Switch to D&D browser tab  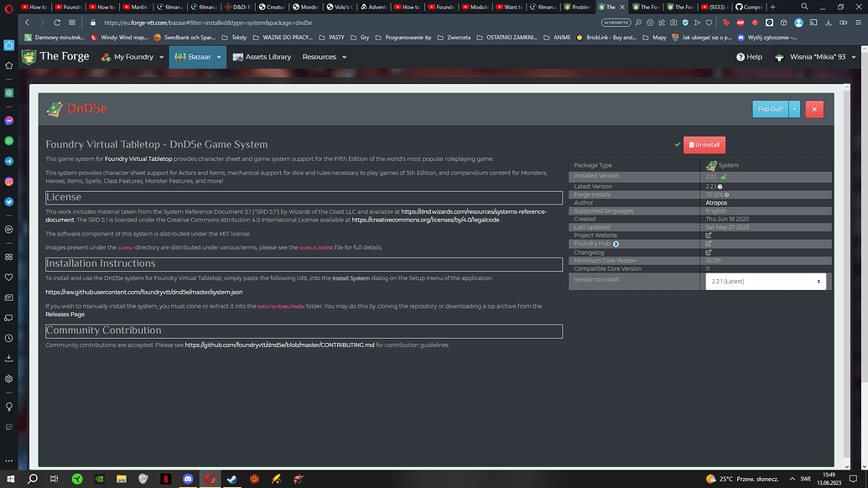click(237, 7)
